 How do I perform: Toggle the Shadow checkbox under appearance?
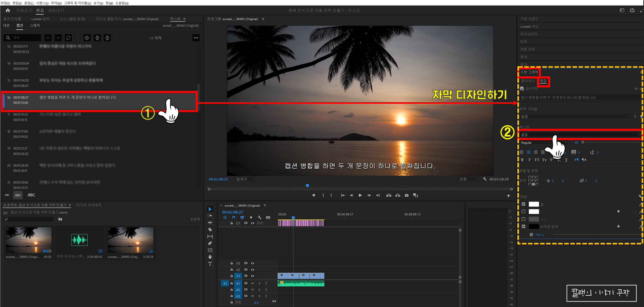pos(523,227)
